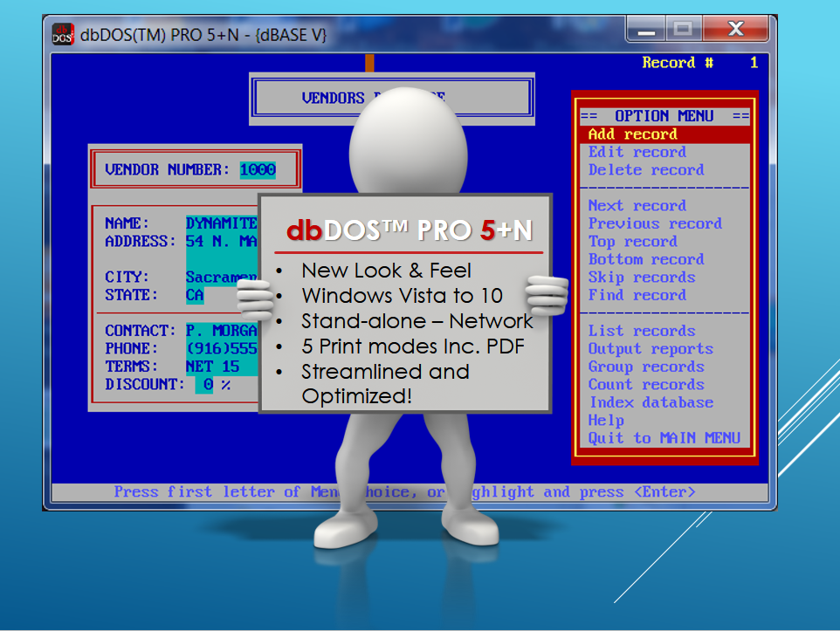Choose Skip records option

point(642,278)
